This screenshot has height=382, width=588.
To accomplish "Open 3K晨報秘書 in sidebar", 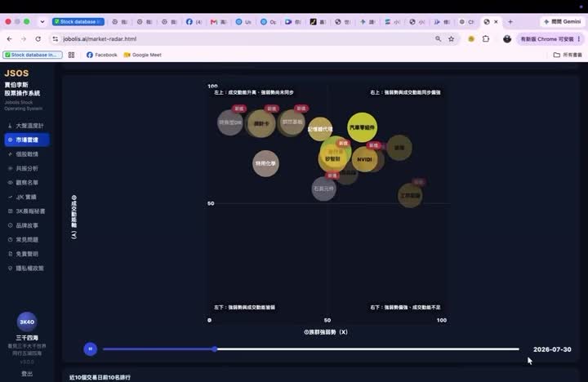I will pyautogui.click(x=26, y=211).
